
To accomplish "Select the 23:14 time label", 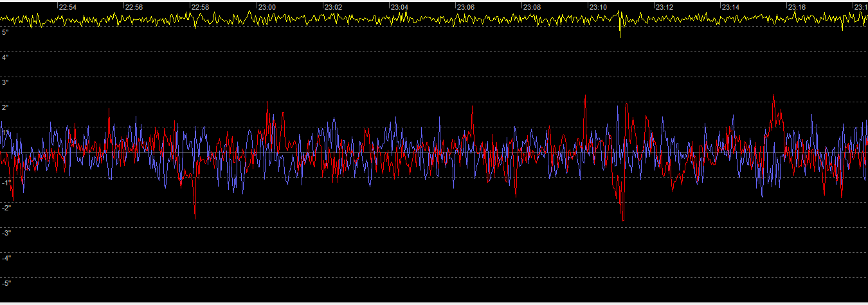I will [730, 7].
